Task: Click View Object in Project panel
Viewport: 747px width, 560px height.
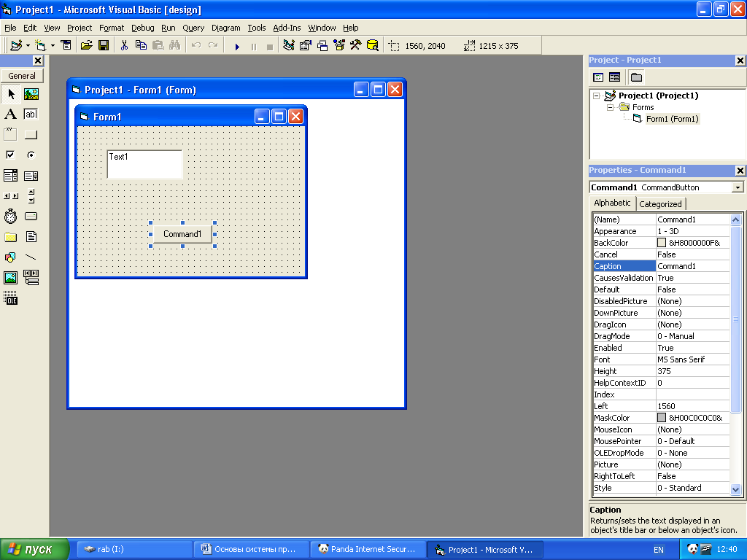Action: tap(614, 77)
